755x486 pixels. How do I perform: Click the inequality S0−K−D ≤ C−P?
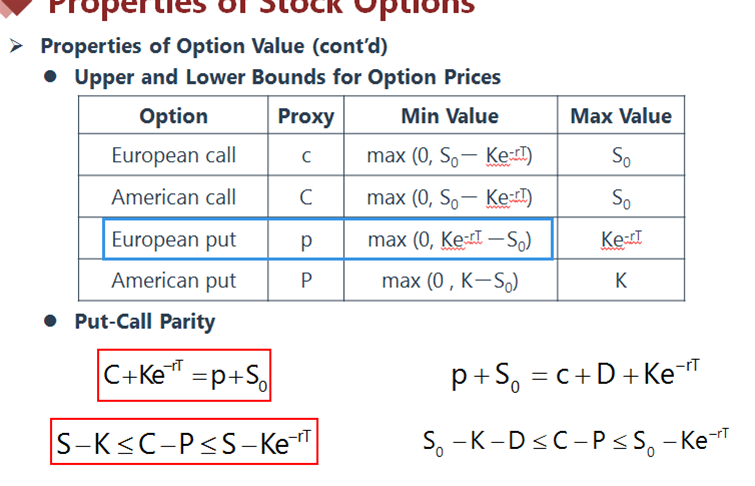coord(576,442)
